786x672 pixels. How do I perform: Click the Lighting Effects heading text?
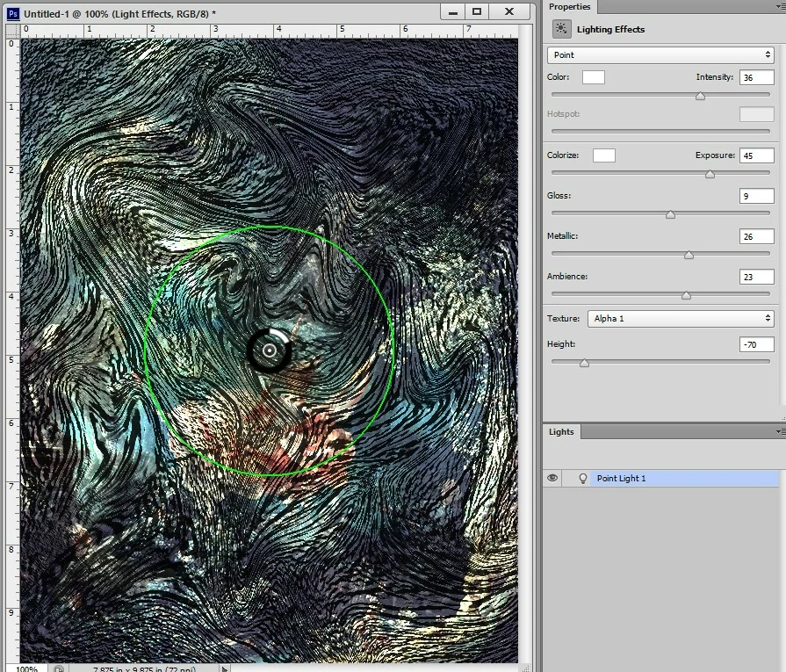[x=610, y=30]
